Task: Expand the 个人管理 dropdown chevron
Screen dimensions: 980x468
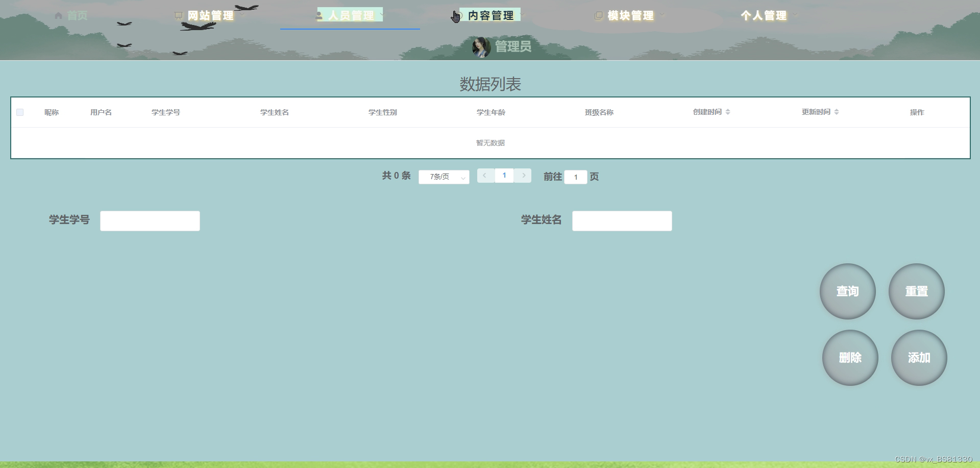Action: (x=795, y=15)
